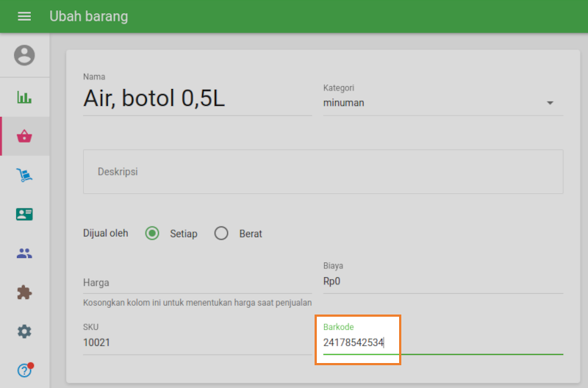Viewport: 588px width, 388px height.
Task: Click the Biaya field showing Rp0
Action: point(442,281)
